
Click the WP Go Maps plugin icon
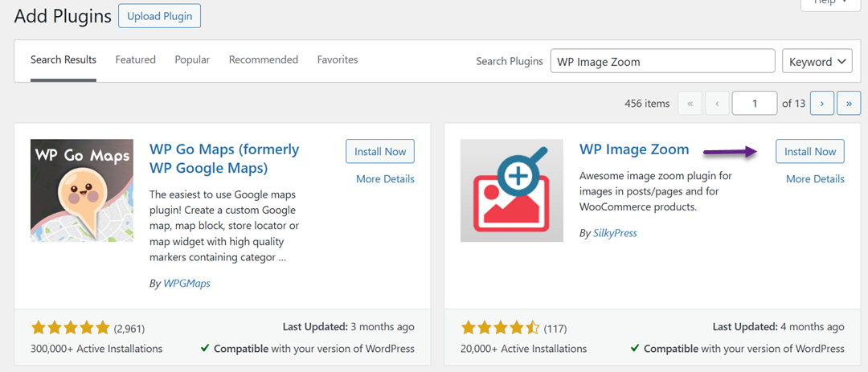pyautogui.click(x=82, y=190)
